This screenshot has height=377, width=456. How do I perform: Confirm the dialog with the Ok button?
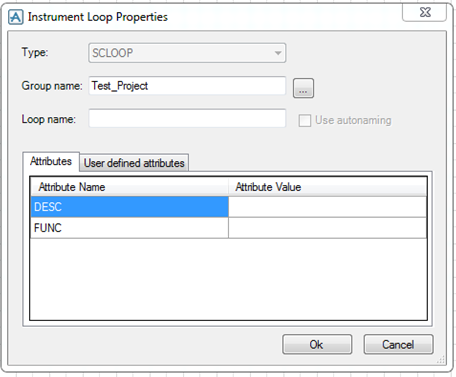[317, 344]
